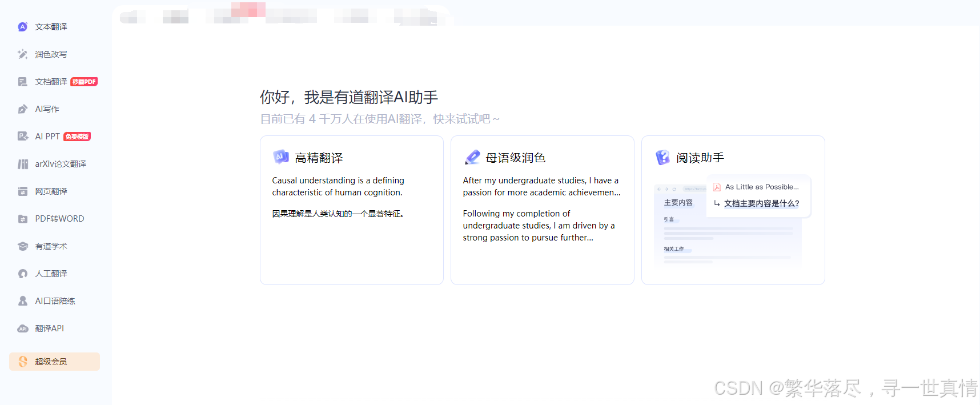Click the 有道学术 graduation cap icon

click(23, 246)
